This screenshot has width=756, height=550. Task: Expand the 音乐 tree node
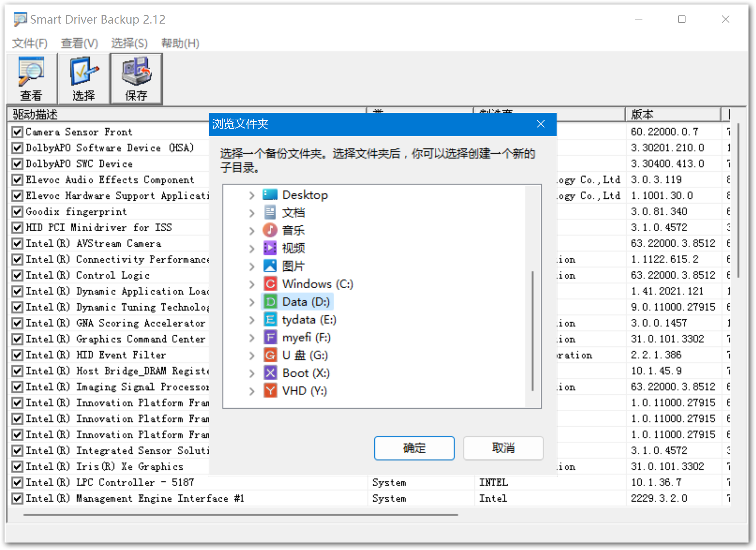click(x=252, y=231)
